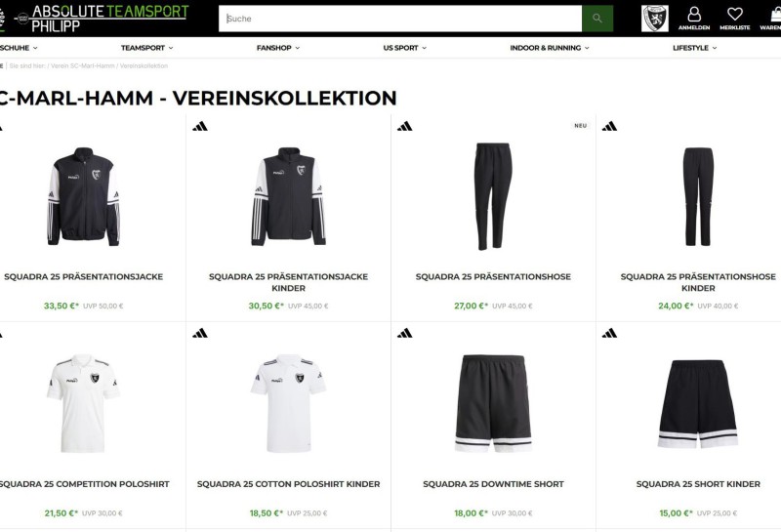The height and width of the screenshot is (532, 781).
Task: Open the Indoor & Running menu
Action: 550,48
